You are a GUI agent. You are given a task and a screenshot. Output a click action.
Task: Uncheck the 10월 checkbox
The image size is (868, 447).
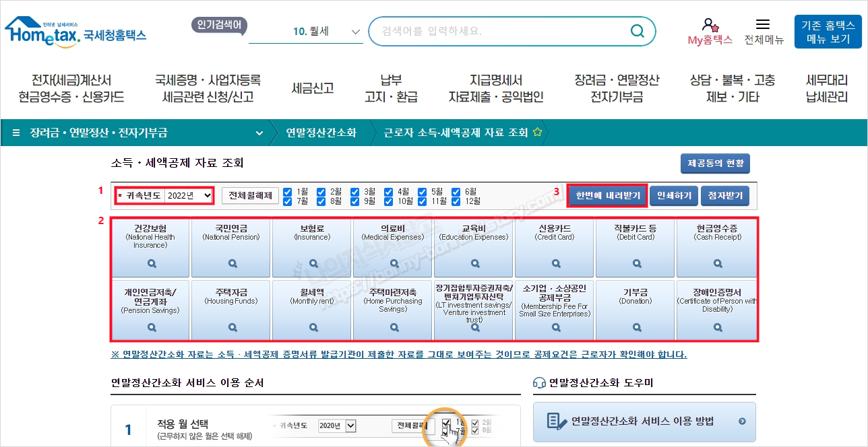coord(389,201)
